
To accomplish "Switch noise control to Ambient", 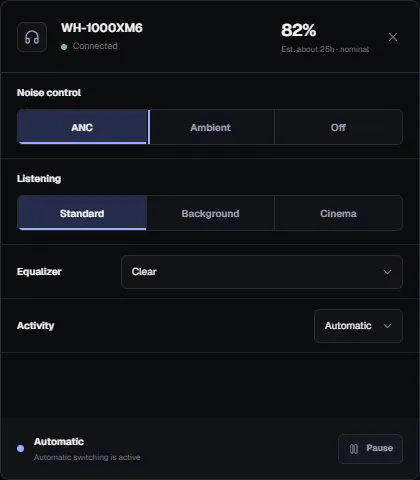I will point(210,127).
